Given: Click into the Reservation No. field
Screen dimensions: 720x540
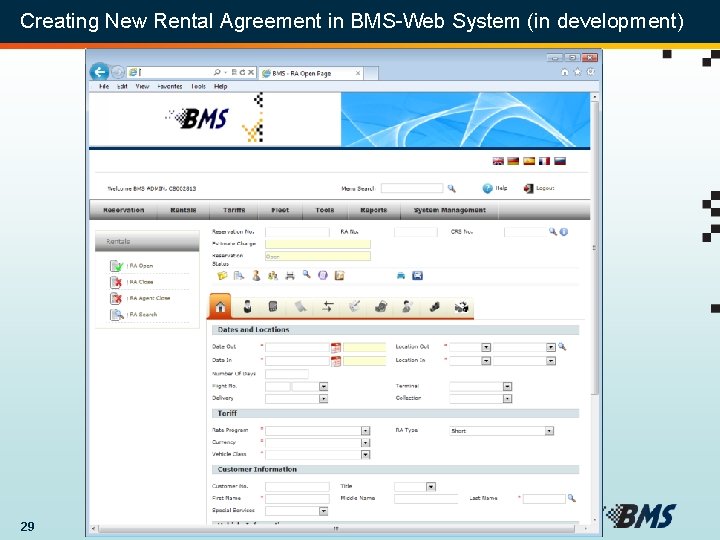Looking at the screenshot, I should (297, 232).
